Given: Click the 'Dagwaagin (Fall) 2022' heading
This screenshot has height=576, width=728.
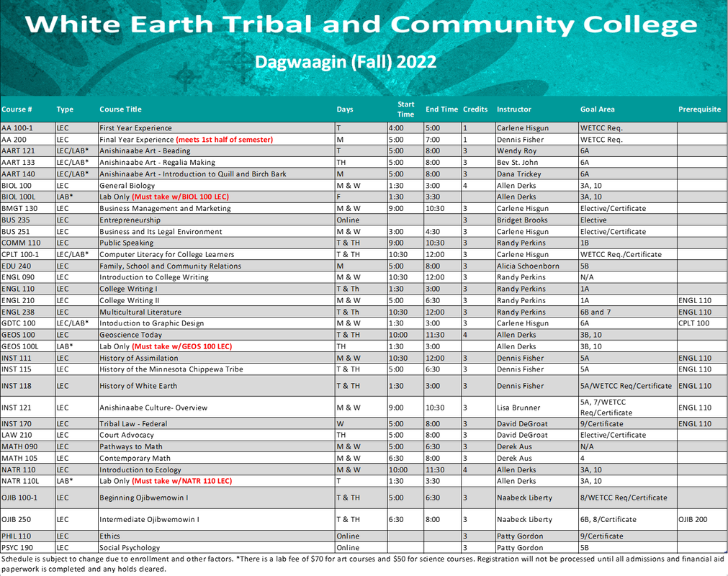Looking at the screenshot, I should 346,62.
